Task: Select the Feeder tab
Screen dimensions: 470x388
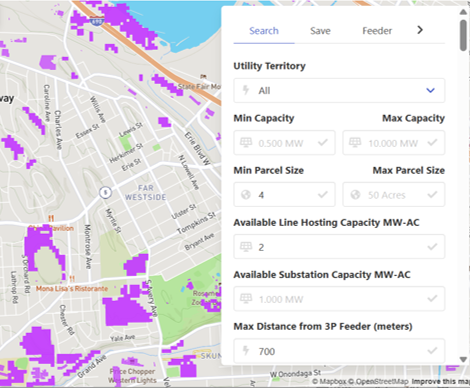Action: click(377, 31)
